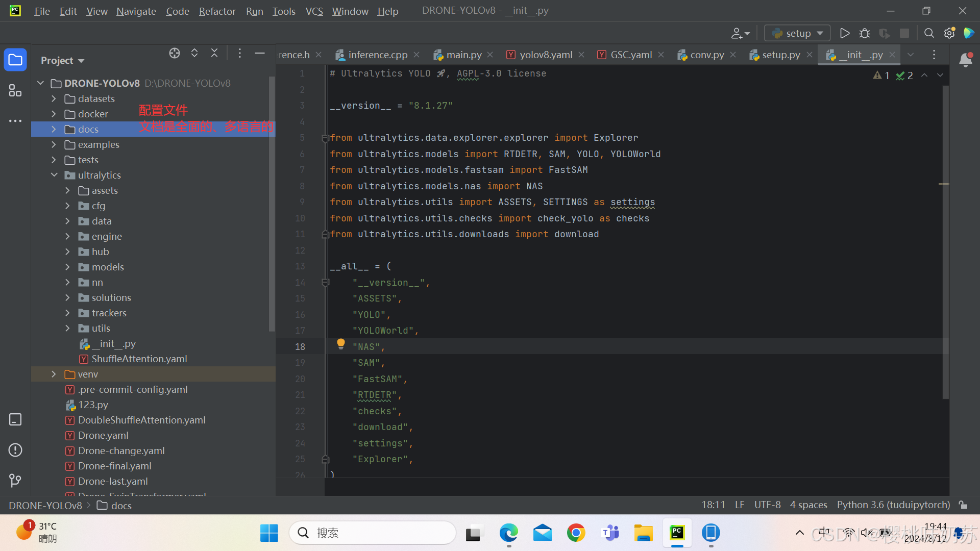980x551 pixels.
Task: Toggle the file read-only lock icon
Action: 963,505
